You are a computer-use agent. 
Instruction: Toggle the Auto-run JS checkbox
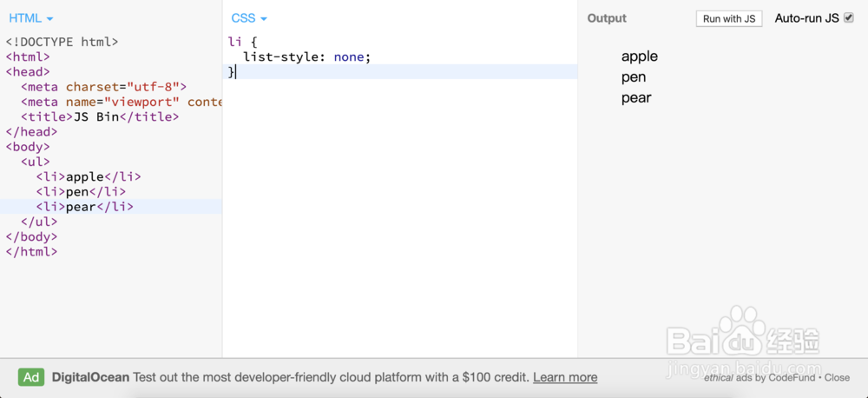coord(848,17)
